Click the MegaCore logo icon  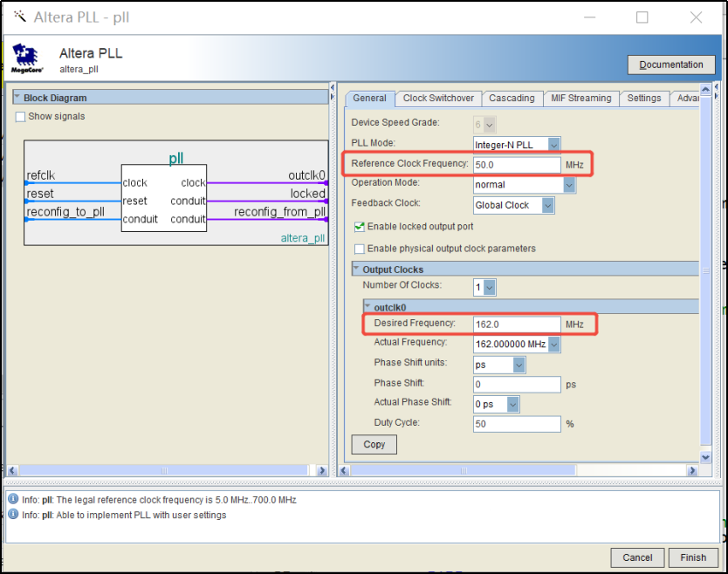27,58
